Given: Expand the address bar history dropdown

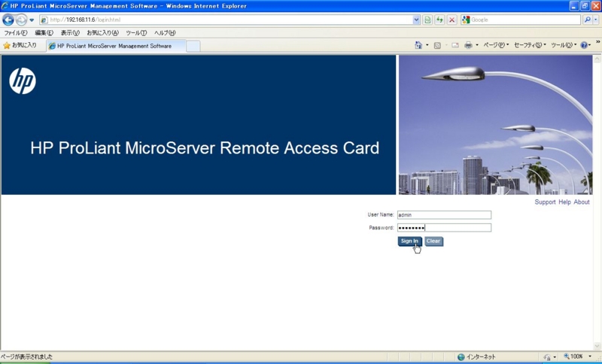Looking at the screenshot, I should 417,20.
